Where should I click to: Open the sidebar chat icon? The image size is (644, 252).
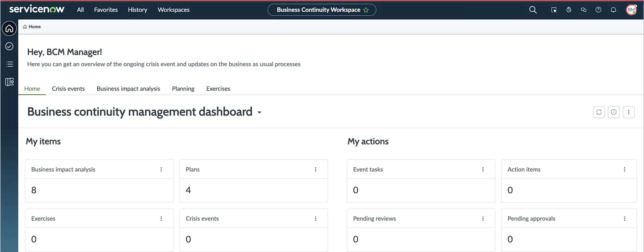coord(584,10)
